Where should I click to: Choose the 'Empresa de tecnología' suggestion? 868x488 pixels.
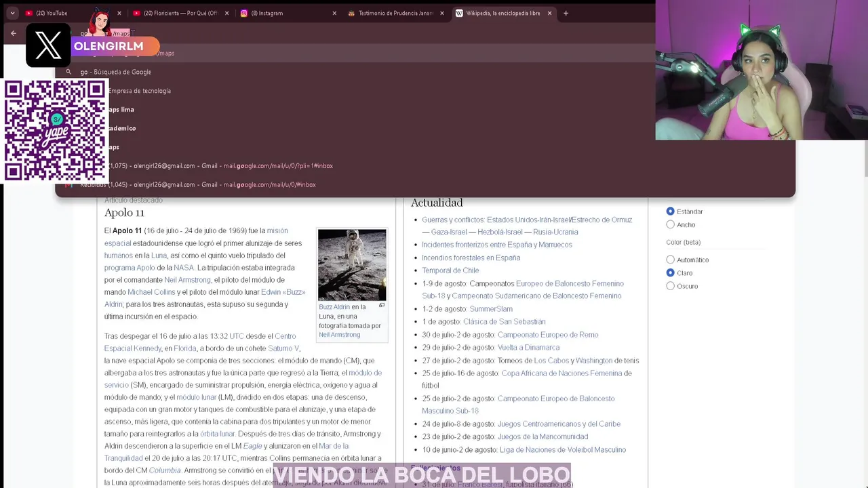pyautogui.click(x=425, y=91)
